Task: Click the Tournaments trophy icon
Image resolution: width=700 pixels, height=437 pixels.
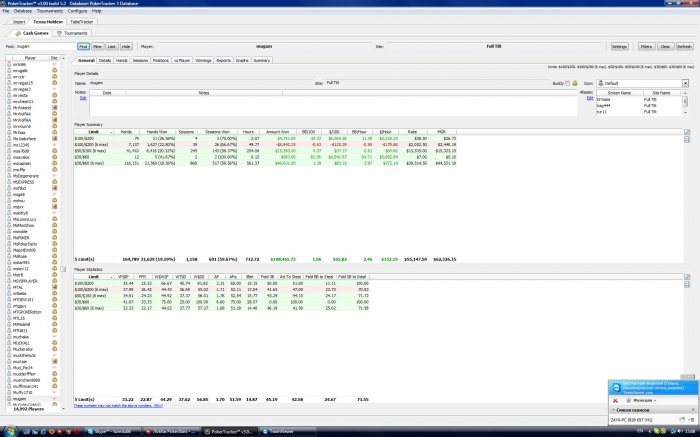Action: 59,33
